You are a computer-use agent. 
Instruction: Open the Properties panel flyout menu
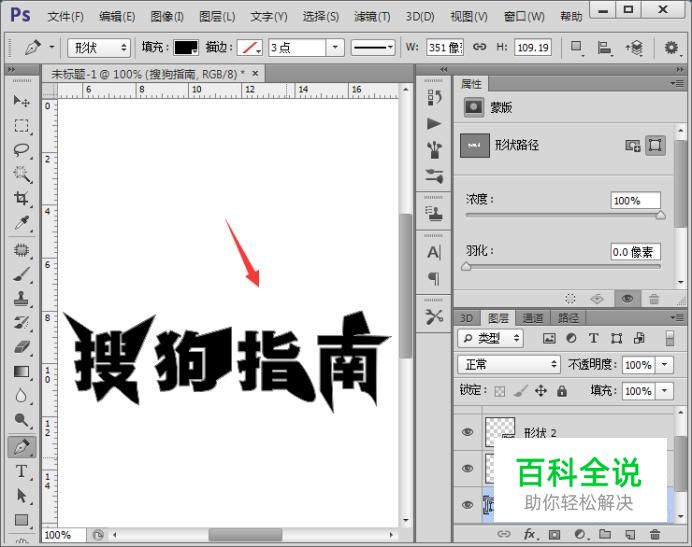click(x=677, y=83)
